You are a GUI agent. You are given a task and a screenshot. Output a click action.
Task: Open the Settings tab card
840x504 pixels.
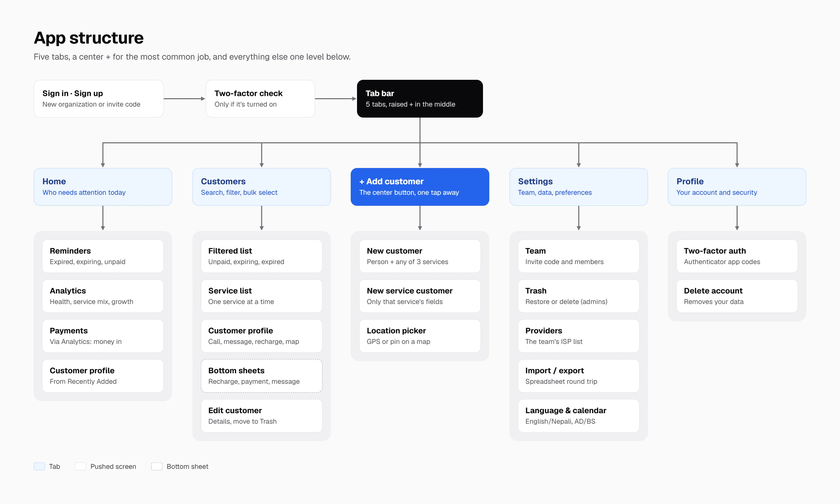(579, 187)
